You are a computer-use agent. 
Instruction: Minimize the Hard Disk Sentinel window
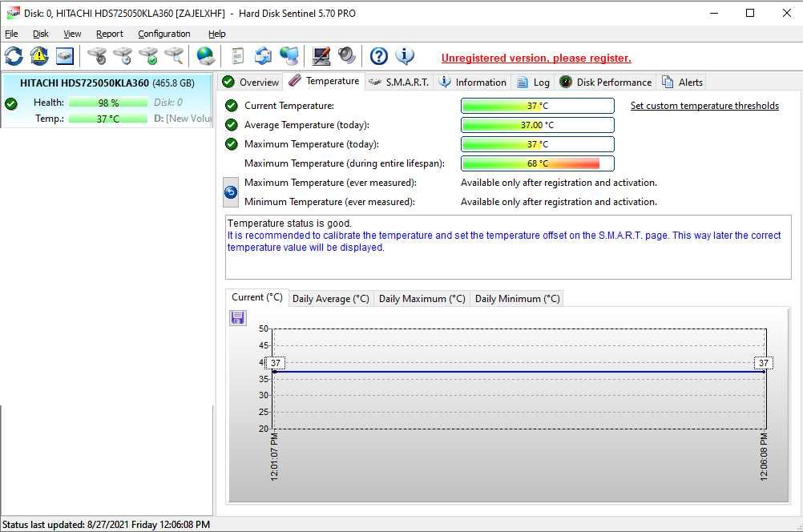click(x=714, y=14)
